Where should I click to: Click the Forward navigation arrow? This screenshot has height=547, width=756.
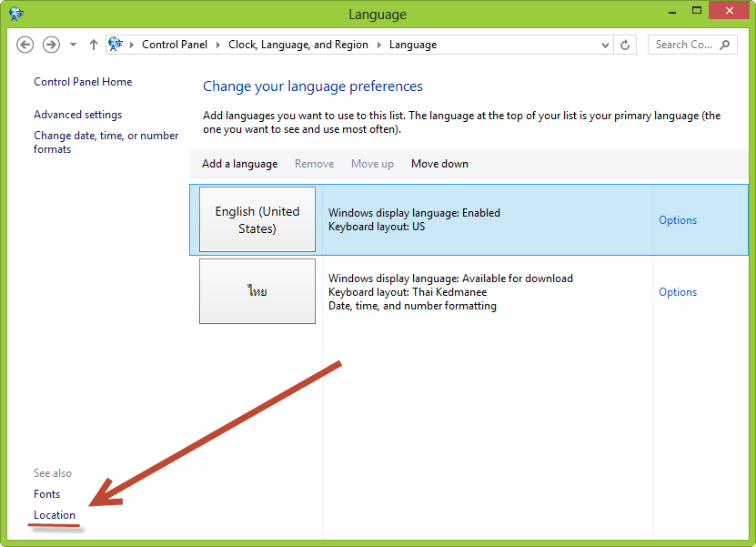[51, 45]
